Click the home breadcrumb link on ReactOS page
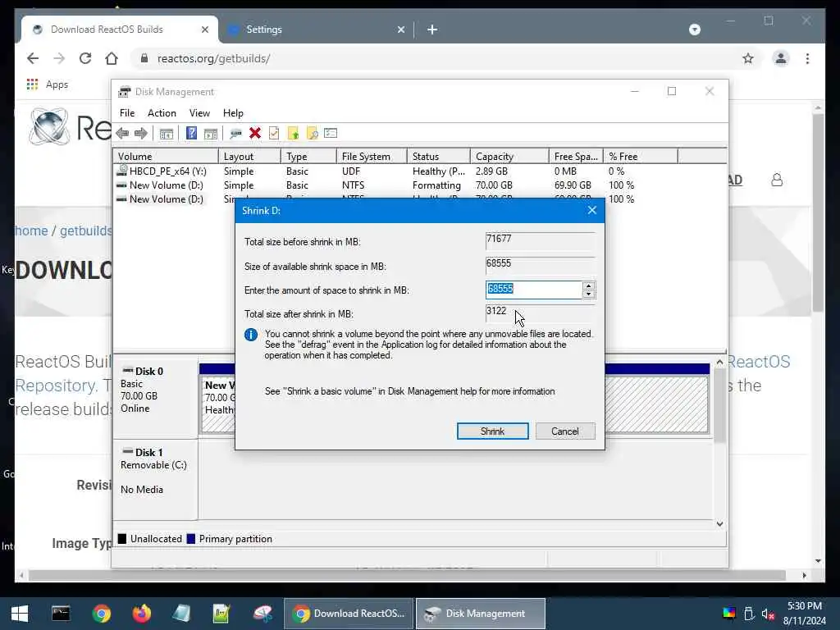This screenshot has width=840, height=630. coord(31,231)
